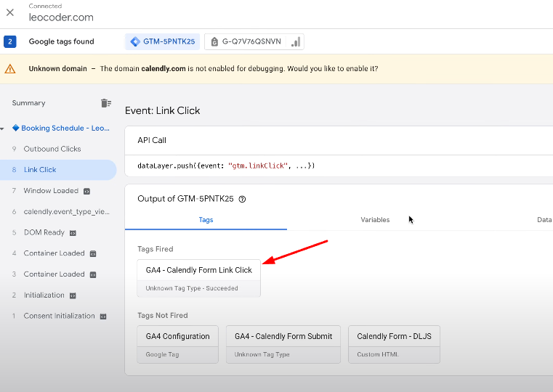
Task: Open the GA4 - Calendly Form Link Click tag
Action: [x=199, y=279]
